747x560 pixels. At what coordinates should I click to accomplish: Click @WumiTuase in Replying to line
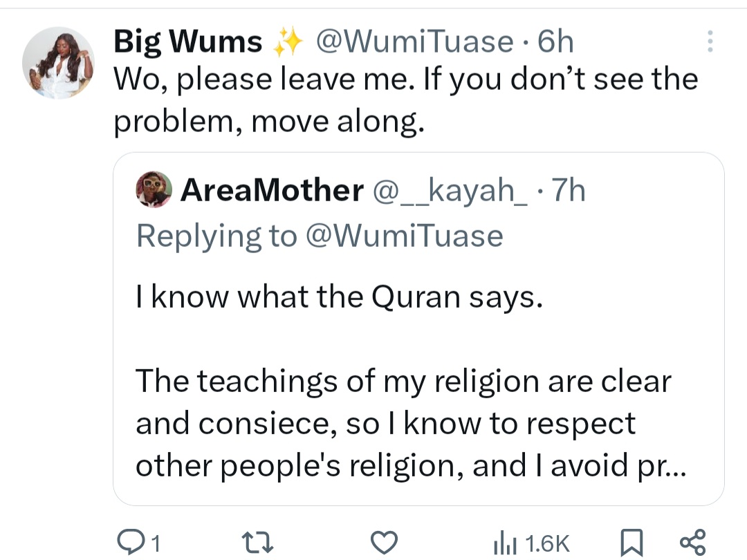coord(403,236)
